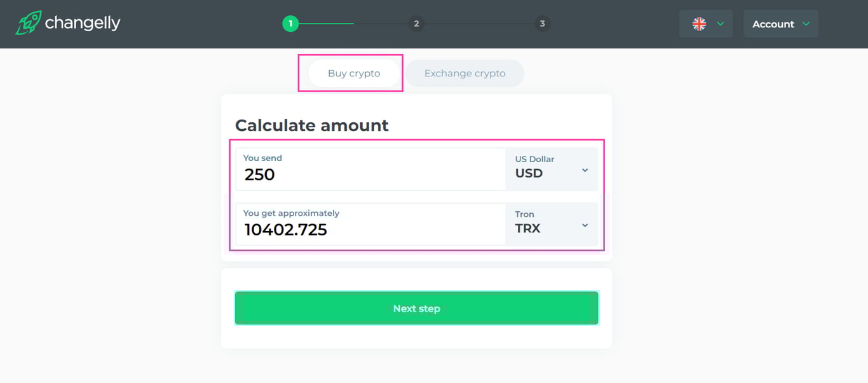The width and height of the screenshot is (868, 383).
Task: Click the UK flag language icon
Action: click(699, 24)
